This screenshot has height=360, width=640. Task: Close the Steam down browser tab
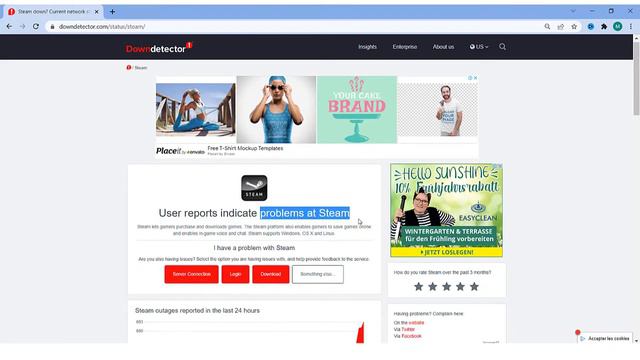coord(97,12)
